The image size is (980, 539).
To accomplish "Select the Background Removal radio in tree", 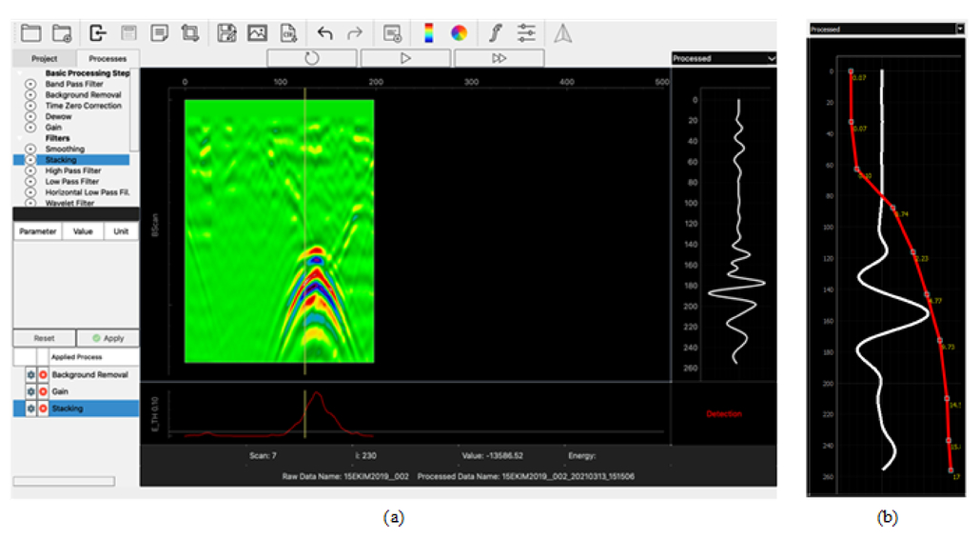I will click(x=30, y=94).
